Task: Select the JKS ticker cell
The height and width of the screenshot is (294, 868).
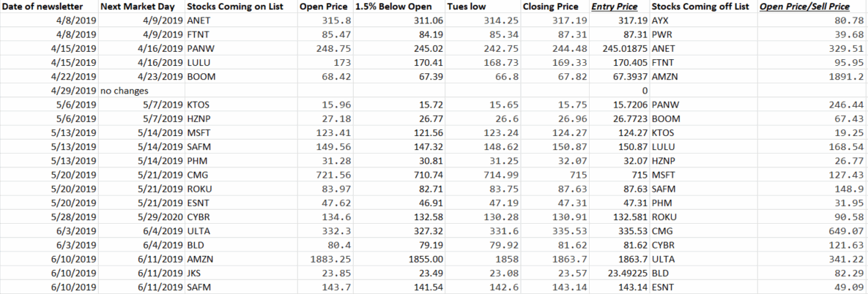Action: pyautogui.click(x=194, y=272)
